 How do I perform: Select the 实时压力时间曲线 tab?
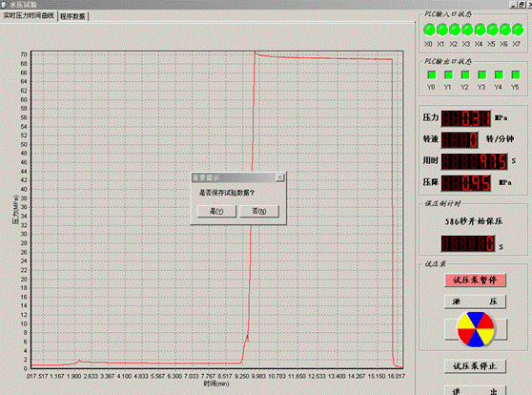29,15
